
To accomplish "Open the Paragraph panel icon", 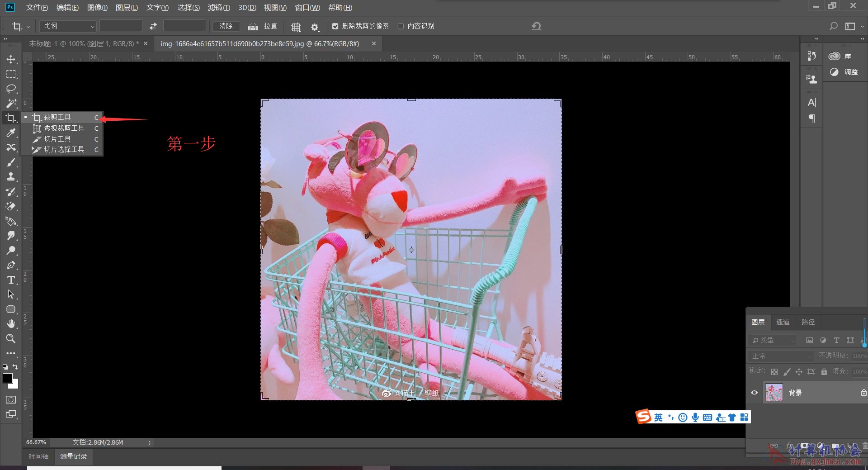I will (x=812, y=119).
